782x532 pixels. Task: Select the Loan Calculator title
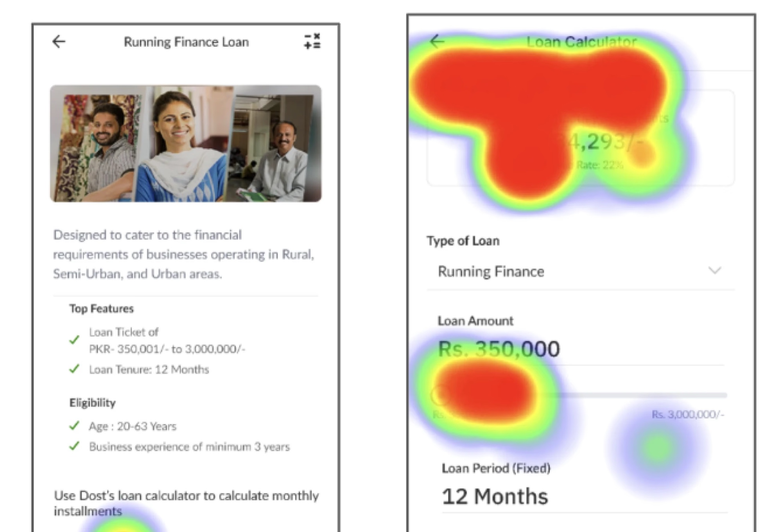click(x=581, y=42)
